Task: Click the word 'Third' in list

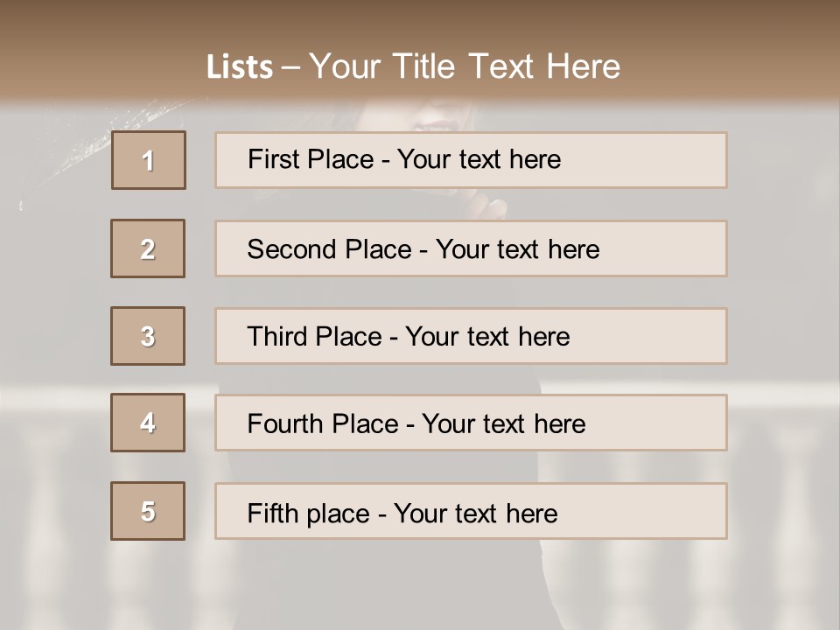Action: coord(276,336)
